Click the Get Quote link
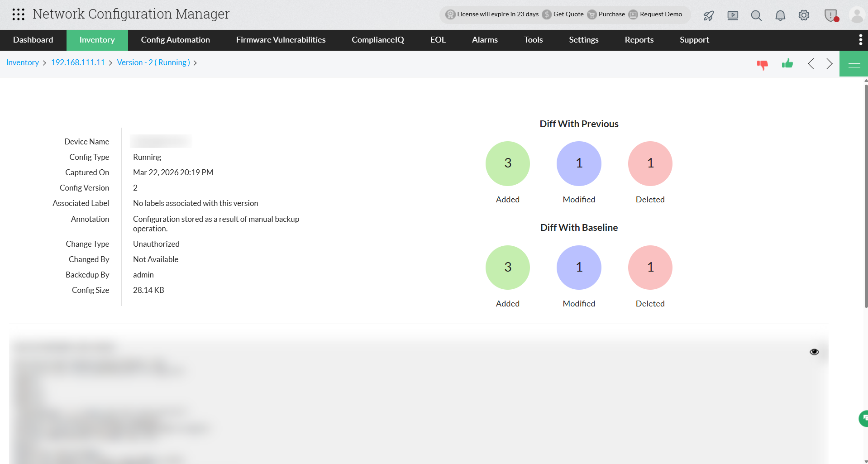The width and height of the screenshot is (868, 464). click(569, 14)
